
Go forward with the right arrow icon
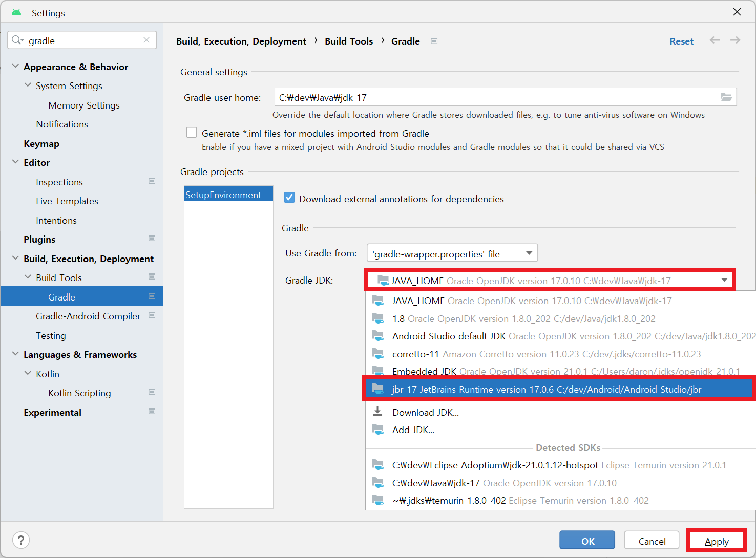click(735, 40)
